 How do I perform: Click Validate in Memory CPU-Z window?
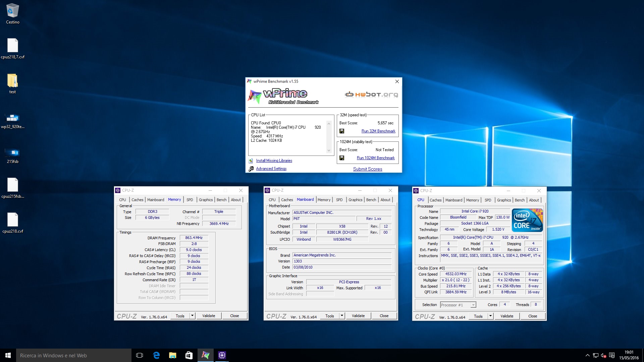coord(209,316)
